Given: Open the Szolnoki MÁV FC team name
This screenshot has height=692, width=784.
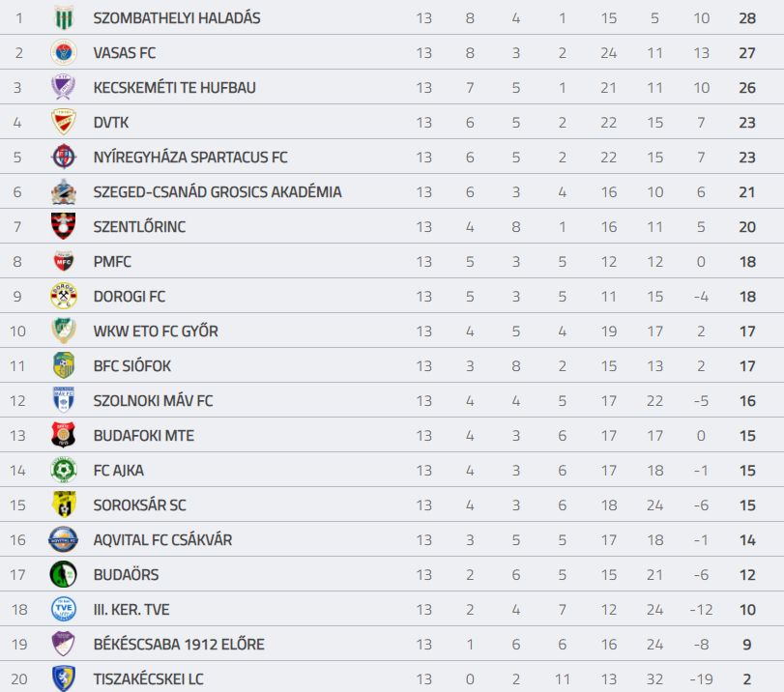Looking at the screenshot, I should tap(153, 400).
